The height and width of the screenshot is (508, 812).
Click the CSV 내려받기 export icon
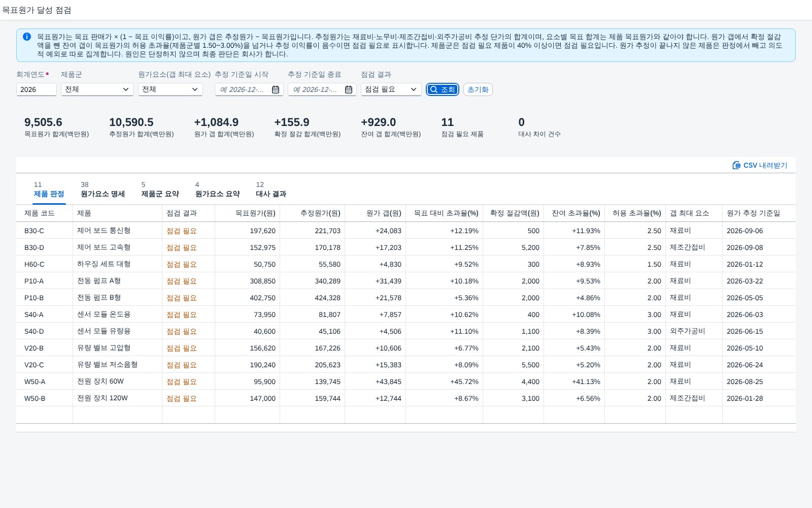pyautogui.click(x=736, y=165)
